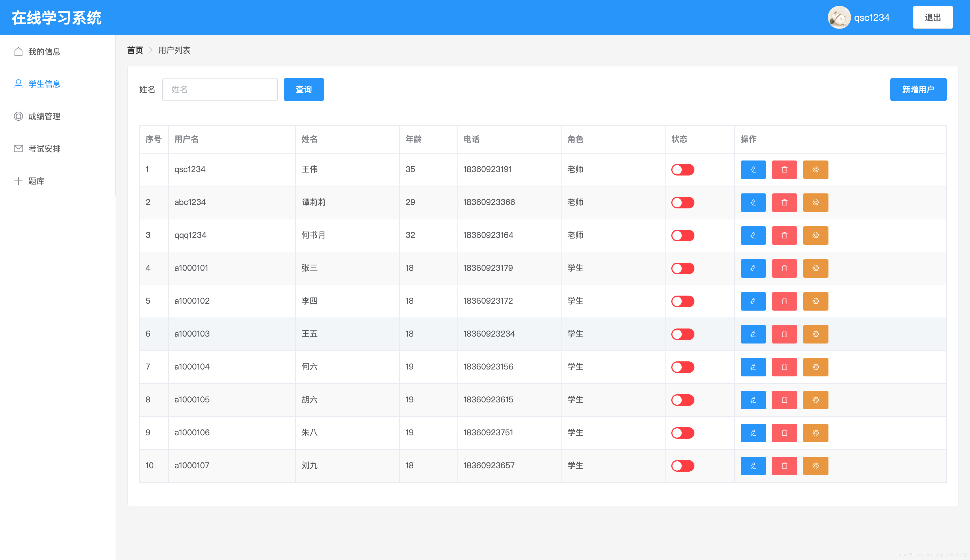Viewport: 970px width, 560px height.
Task: Toggle status switch for 何六
Action: coord(683,367)
